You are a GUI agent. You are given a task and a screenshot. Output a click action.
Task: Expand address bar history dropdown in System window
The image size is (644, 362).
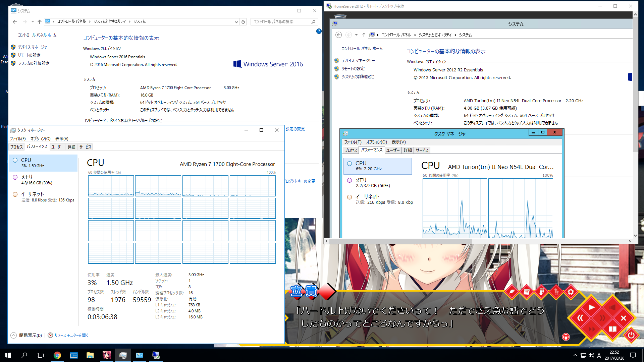click(236, 22)
